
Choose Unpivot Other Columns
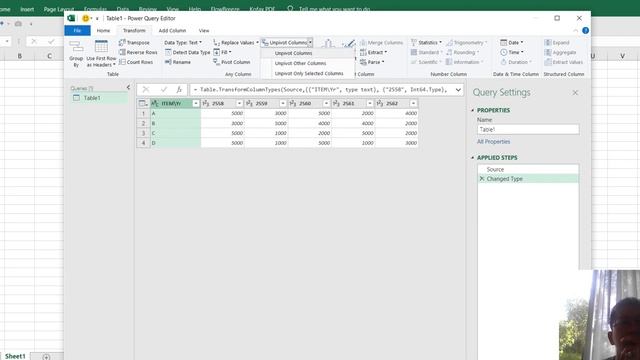(308, 63)
